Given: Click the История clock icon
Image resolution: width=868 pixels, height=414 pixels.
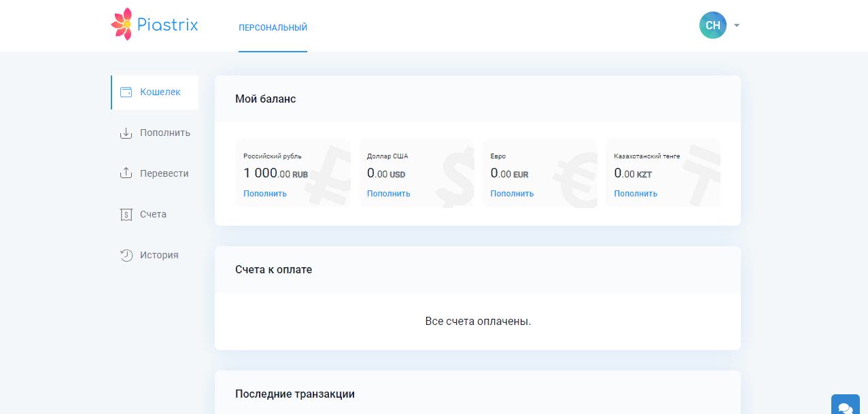Looking at the screenshot, I should point(126,255).
